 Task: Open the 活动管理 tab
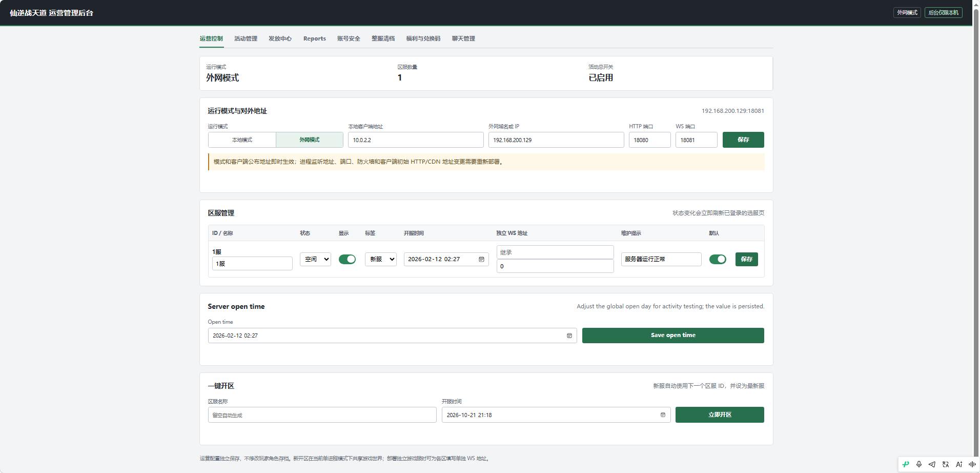click(246, 38)
